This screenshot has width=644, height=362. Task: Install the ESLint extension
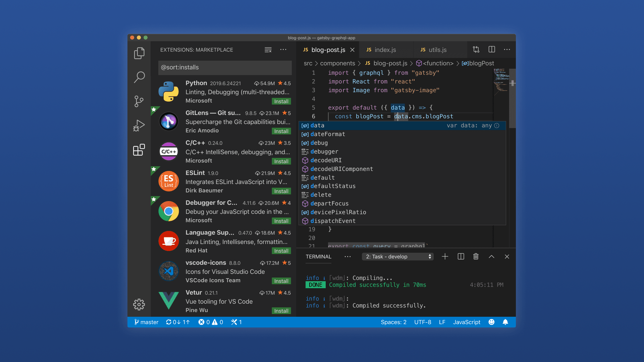(281, 191)
